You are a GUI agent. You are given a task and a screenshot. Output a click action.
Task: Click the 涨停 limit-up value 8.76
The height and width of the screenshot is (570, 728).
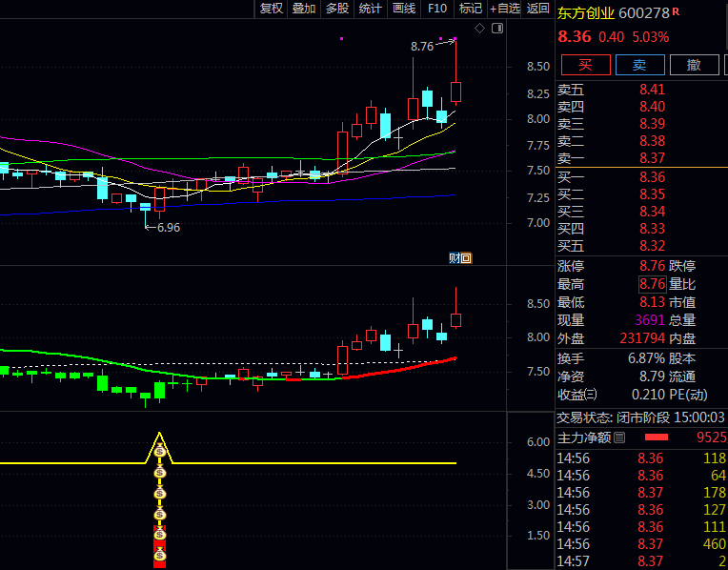click(652, 266)
